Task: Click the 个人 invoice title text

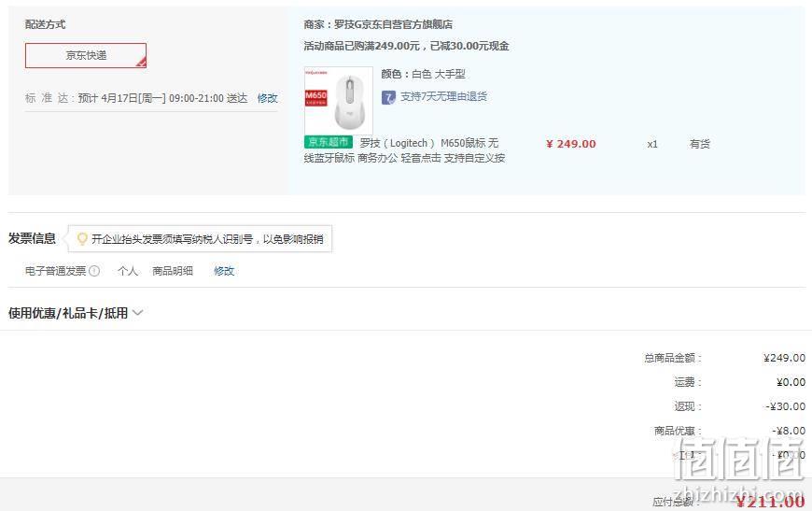Action: [x=127, y=271]
